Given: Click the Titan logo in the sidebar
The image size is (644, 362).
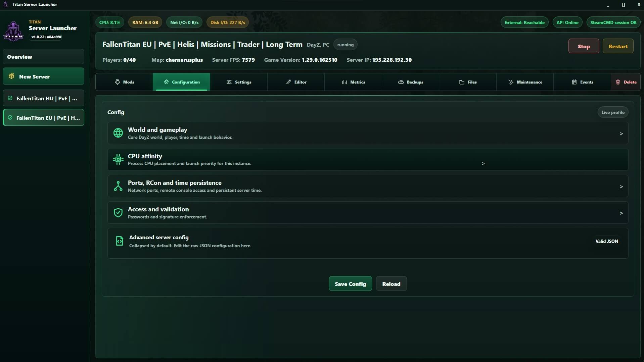Looking at the screenshot, I should [x=13, y=31].
